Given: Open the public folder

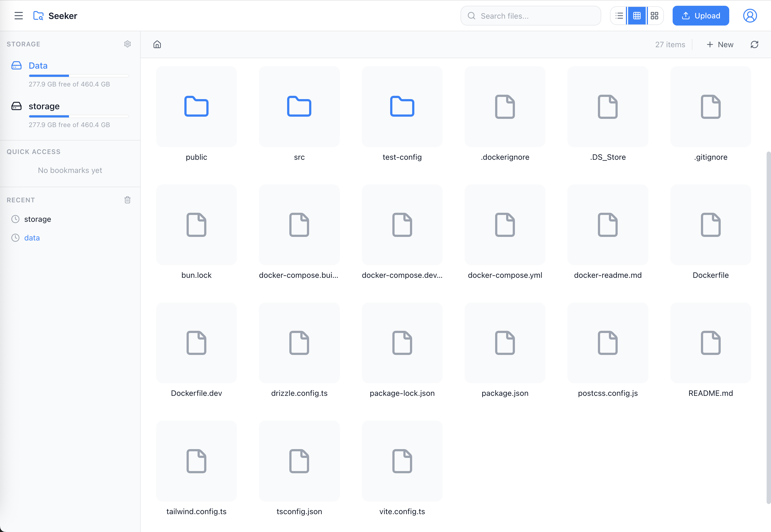Looking at the screenshot, I should click(x=196, y=107).
